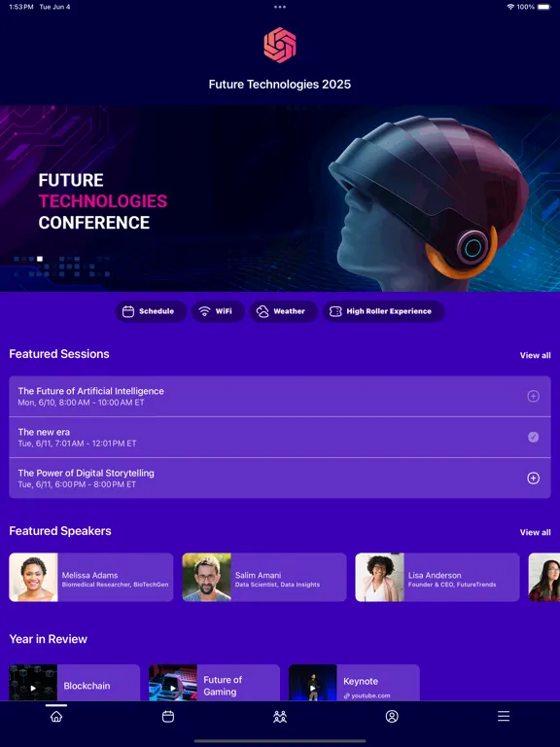This screenshot has width=560, height=747.
Task: Open The Power of Digital Storytelling title
Action: [87, 473]
